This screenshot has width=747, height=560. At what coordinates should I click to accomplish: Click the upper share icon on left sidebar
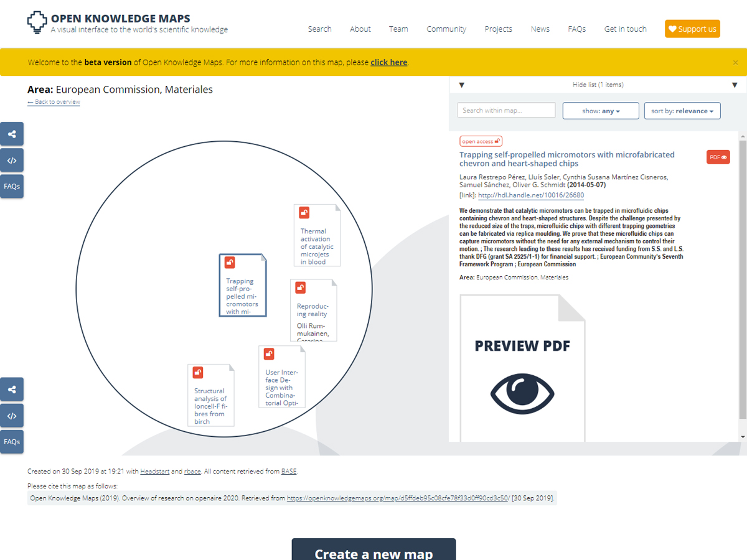pos(12,134)
